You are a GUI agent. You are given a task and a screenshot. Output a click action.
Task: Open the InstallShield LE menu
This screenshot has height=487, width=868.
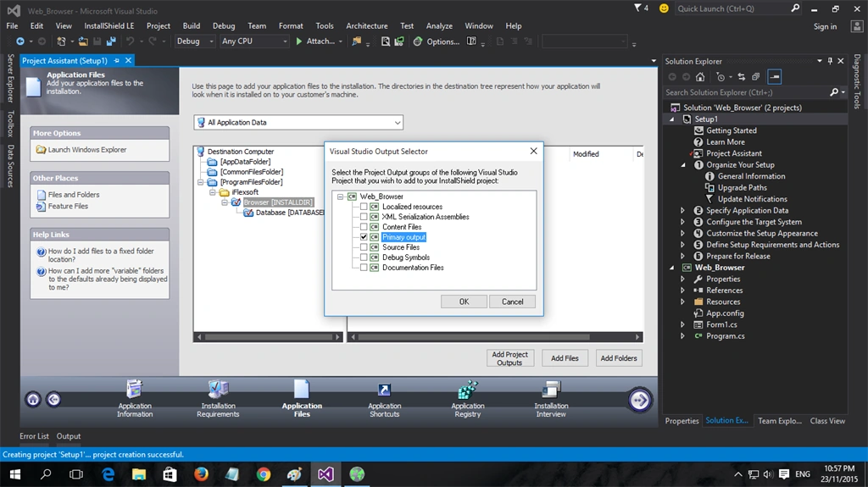(x=109, y=25)
